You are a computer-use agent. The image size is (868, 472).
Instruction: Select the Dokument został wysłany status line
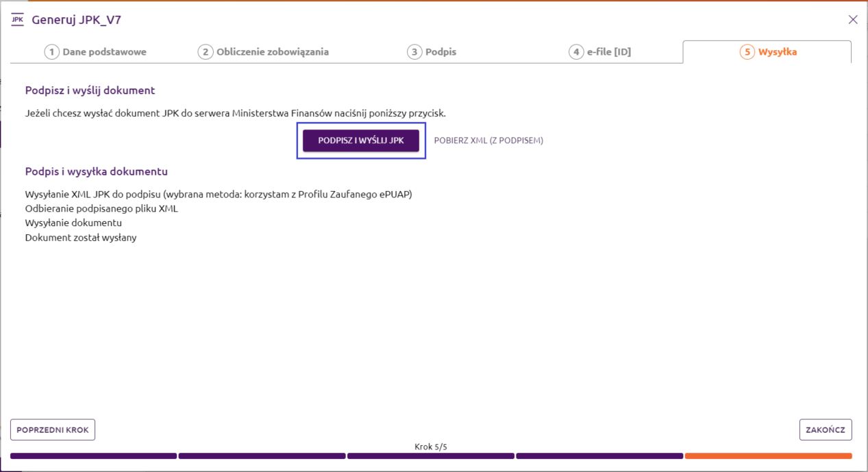click(x=81, y=238)
